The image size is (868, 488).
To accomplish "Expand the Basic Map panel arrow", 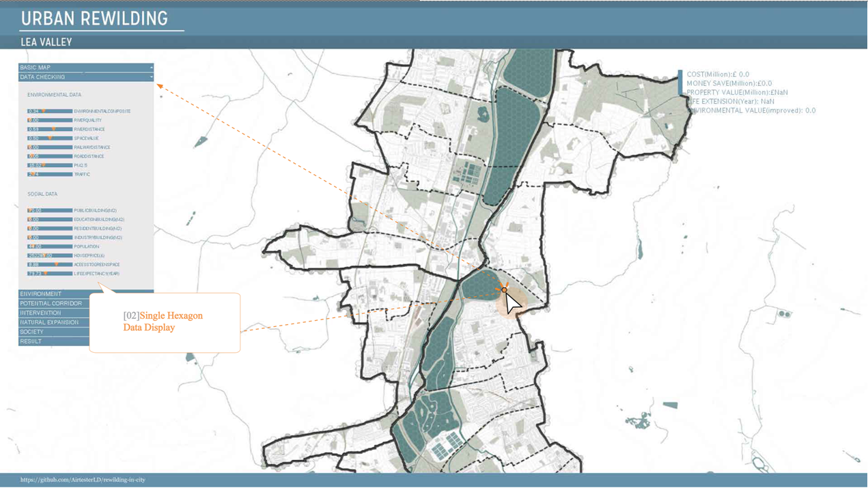I will [151, 68].
